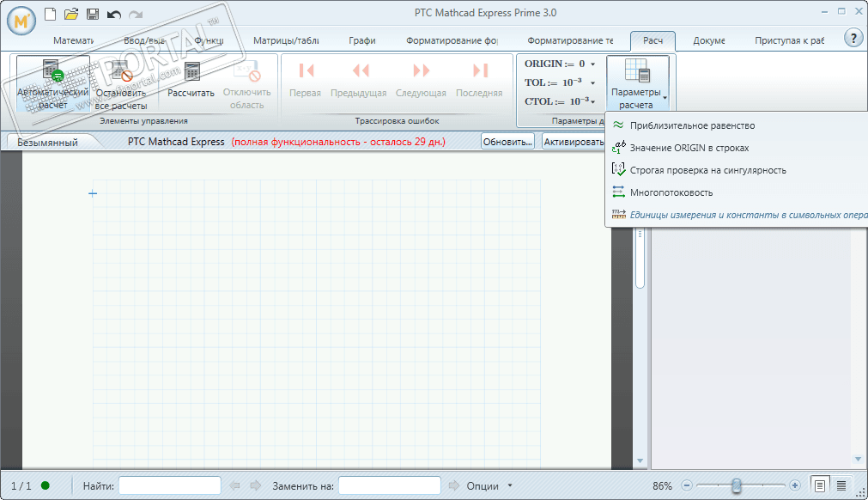Click the zoom slider handle
This screenshot has width=868, height=500.
(737, 485)
